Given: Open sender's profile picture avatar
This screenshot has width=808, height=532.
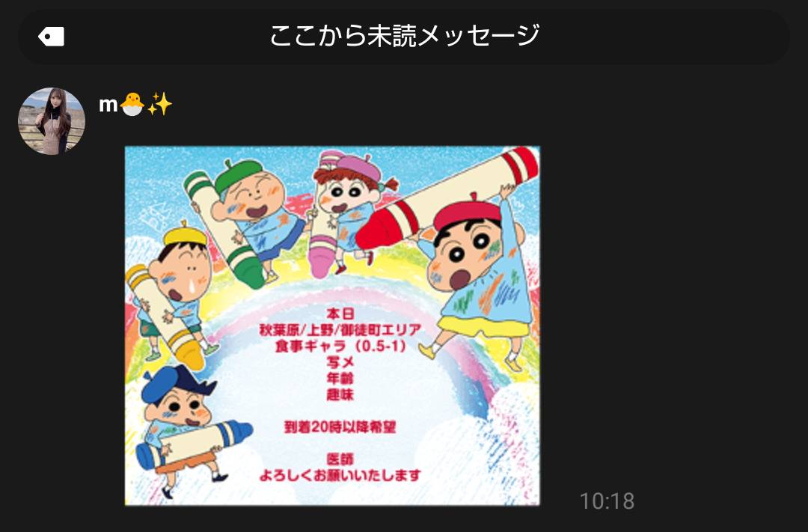Looking at the screenshot, I should pos(52,121).
